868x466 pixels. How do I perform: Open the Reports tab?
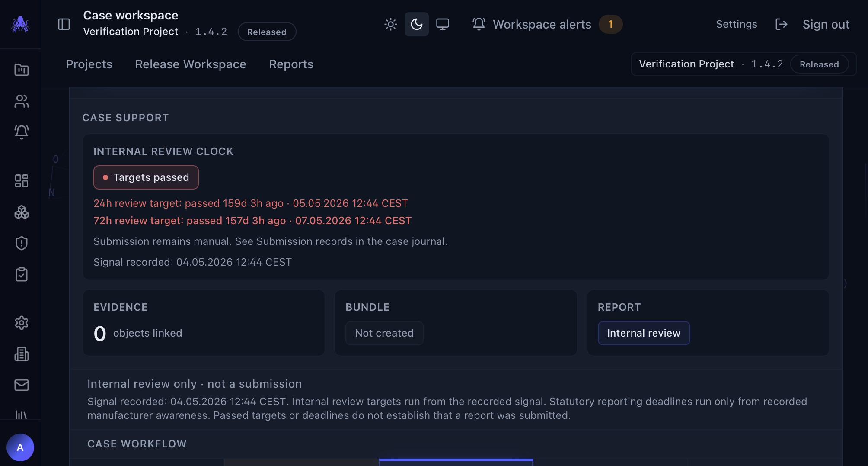tap(291, 64)
